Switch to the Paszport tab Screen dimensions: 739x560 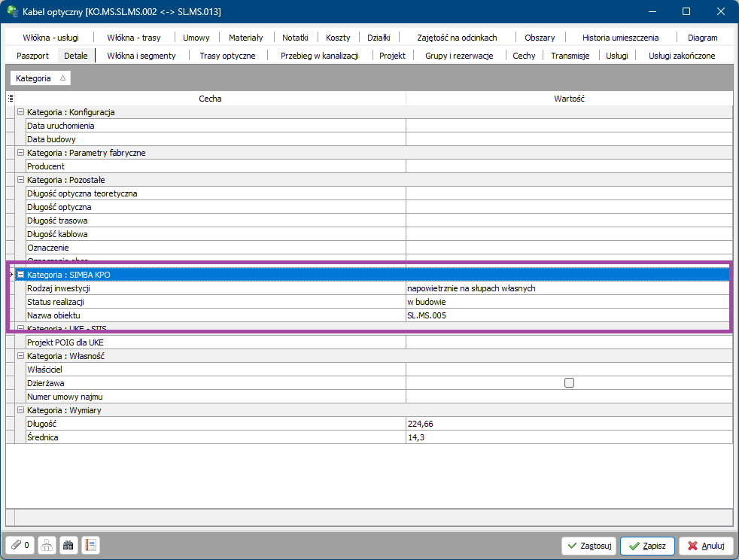click(x=32, y=56)
